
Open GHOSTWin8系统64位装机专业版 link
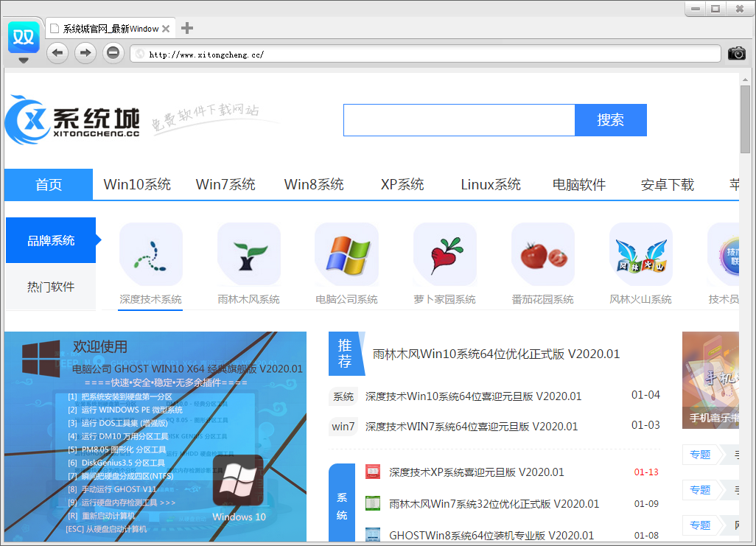(x=491, y=536)
